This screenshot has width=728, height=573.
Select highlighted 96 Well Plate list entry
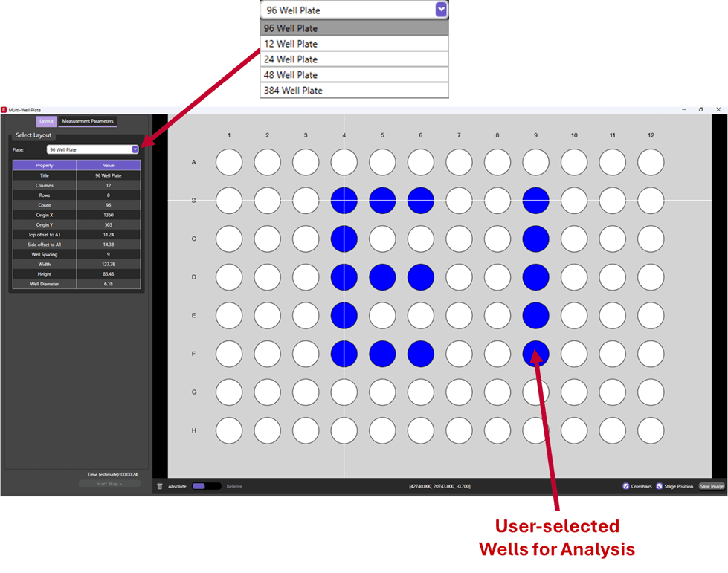pyautogui.click(x=354, y=28)
